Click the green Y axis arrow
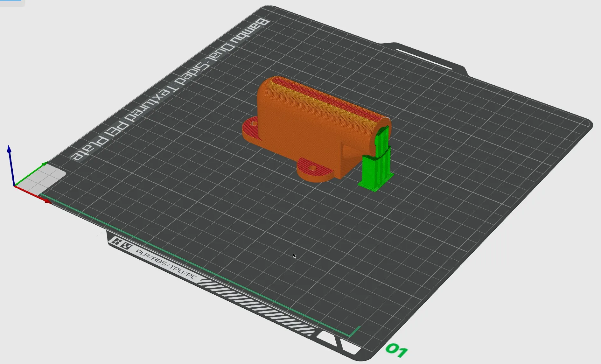The image size is (601, 364). [31, 174]
